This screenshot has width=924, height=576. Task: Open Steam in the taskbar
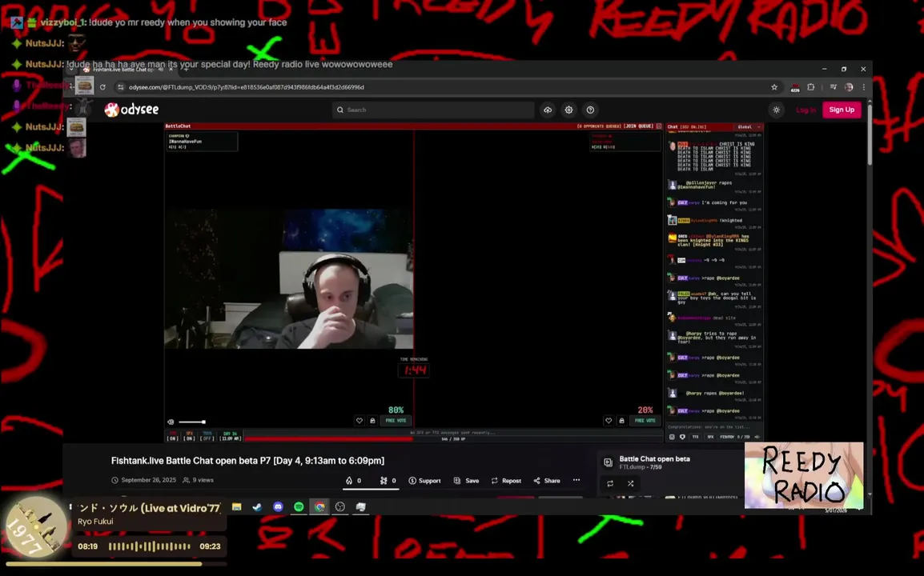pos(258,506)
